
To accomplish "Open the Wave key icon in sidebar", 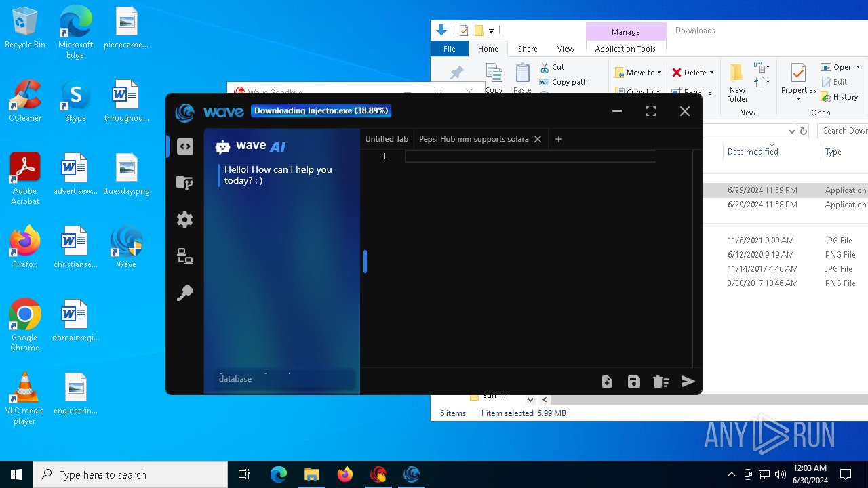I will pos(184,293).
